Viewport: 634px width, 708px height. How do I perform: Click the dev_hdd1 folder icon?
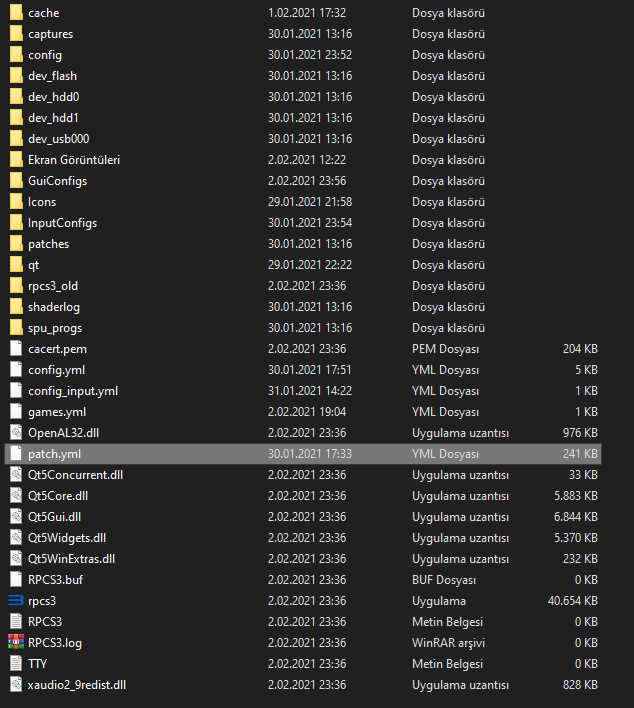[x=16, y=118]
